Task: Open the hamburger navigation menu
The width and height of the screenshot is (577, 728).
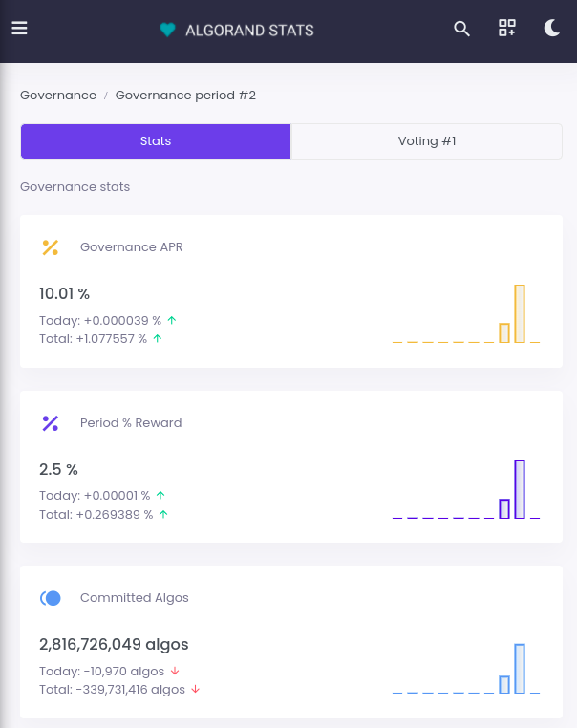Action: [x=19, y=28]
